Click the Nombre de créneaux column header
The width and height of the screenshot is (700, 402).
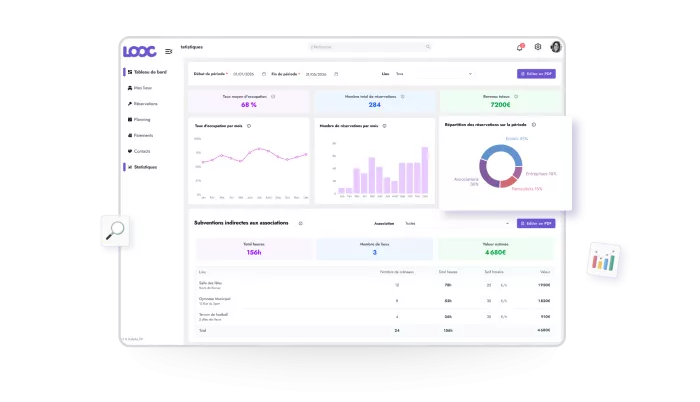click(x=397, y=272)
